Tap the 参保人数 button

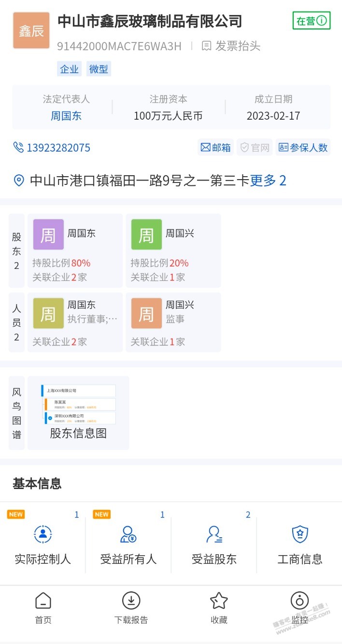303,147
